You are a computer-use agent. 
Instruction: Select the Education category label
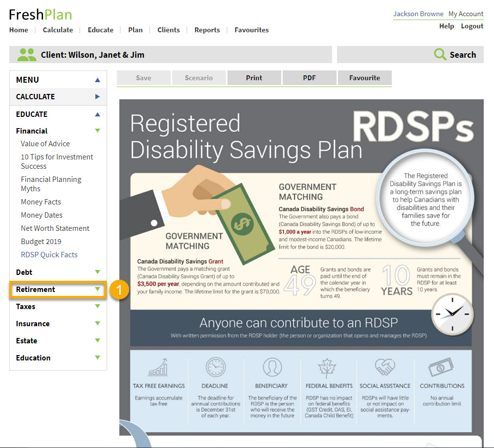point(33,358)
